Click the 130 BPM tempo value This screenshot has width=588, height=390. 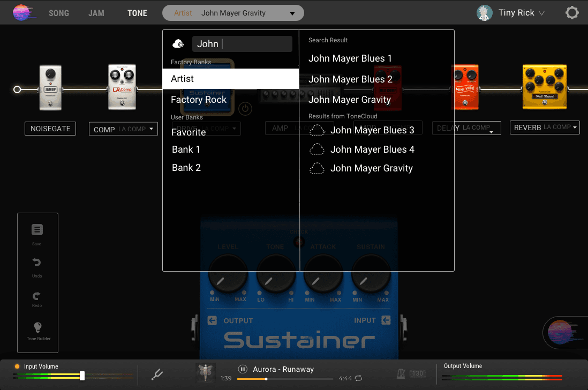tap(417, 373)
